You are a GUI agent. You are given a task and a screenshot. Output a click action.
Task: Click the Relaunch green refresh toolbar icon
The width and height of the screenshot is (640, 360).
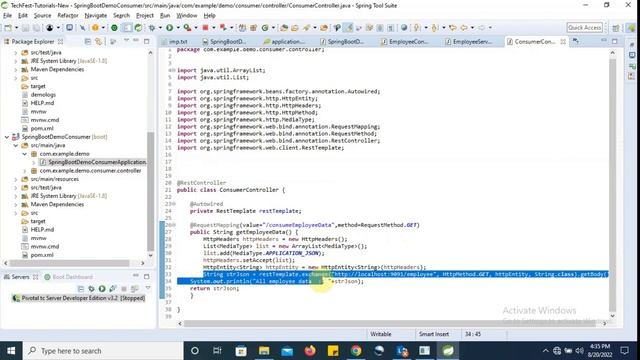click(138, 28)
